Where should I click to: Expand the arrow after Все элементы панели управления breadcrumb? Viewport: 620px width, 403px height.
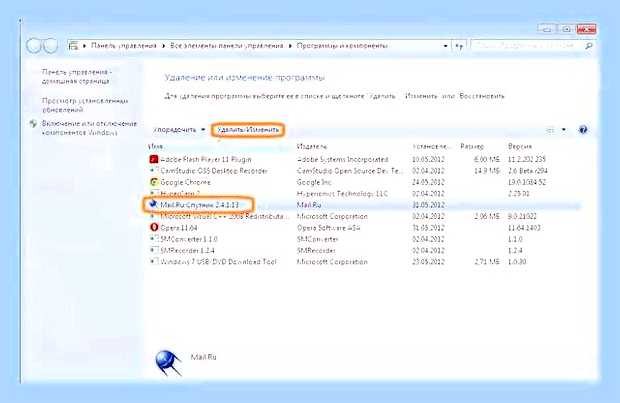tap(290, 46)
